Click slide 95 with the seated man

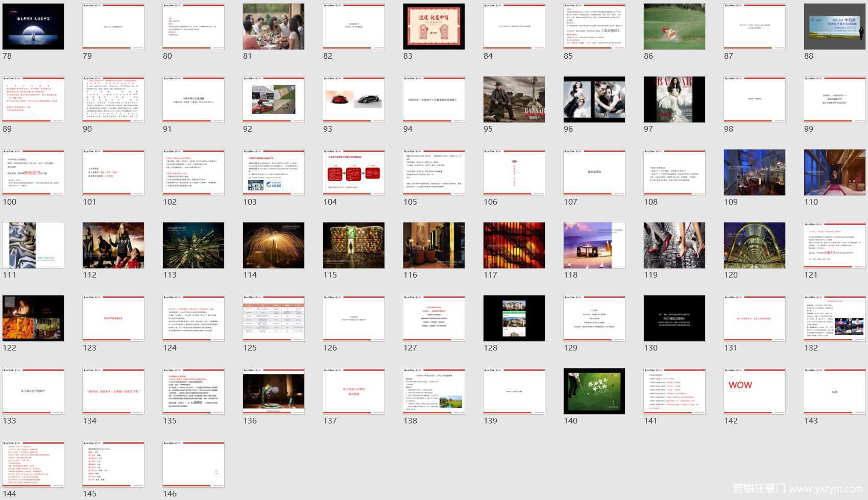514,99
